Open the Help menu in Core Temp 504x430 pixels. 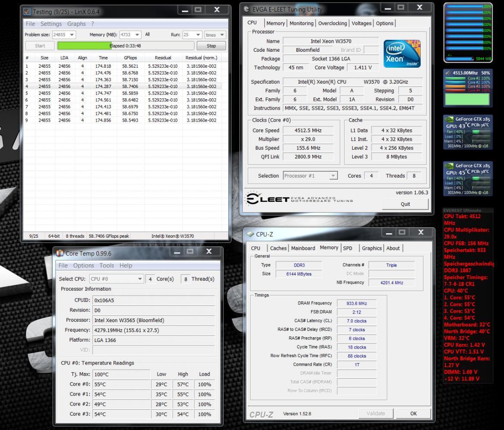pos(126,265)
